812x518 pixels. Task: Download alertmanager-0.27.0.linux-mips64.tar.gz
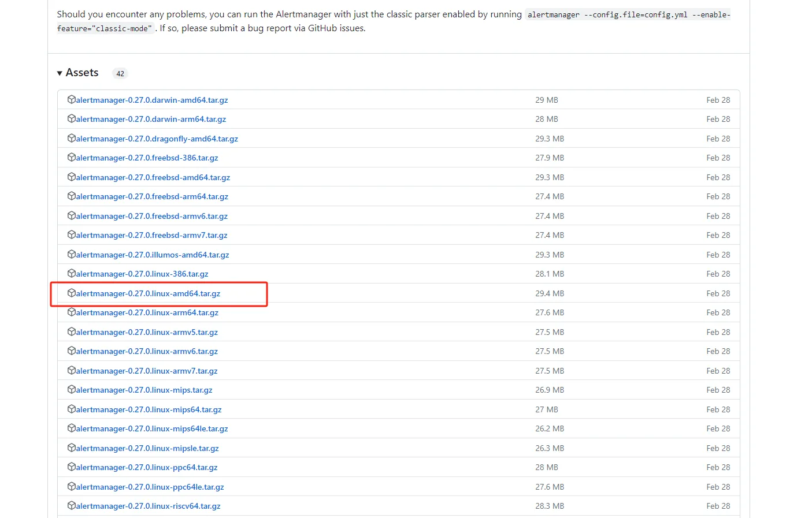click(149, 409)
